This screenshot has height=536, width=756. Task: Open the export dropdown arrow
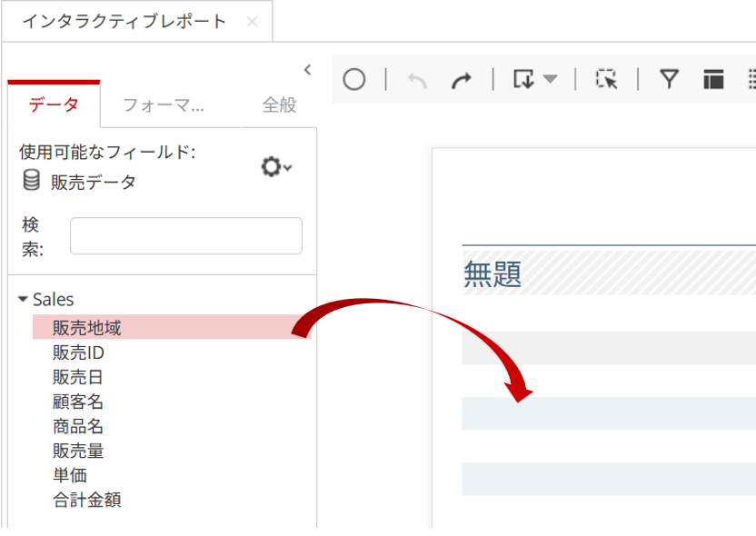pos(550,78)
